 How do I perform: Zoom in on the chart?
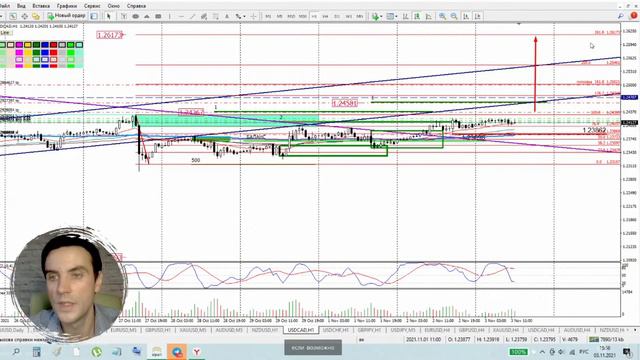click(x=442, y=16)
